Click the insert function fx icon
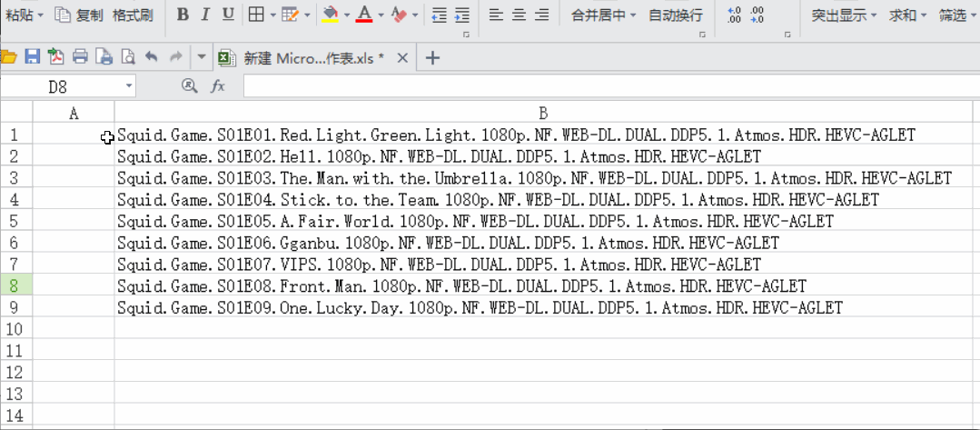980x430 pixels. [217, 86]
